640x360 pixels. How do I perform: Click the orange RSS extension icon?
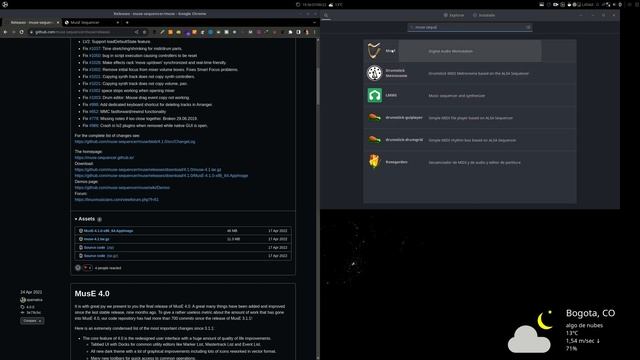click(x=170, y=32)
